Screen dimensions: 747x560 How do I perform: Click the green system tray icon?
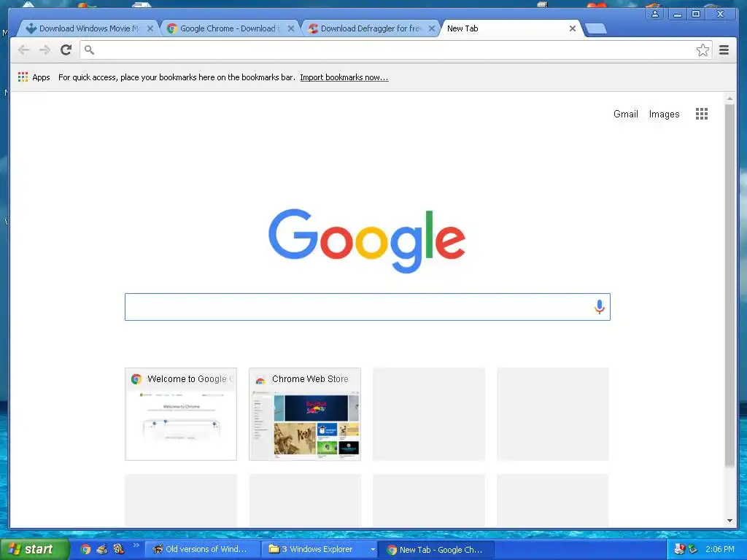(x=693, y=550)
